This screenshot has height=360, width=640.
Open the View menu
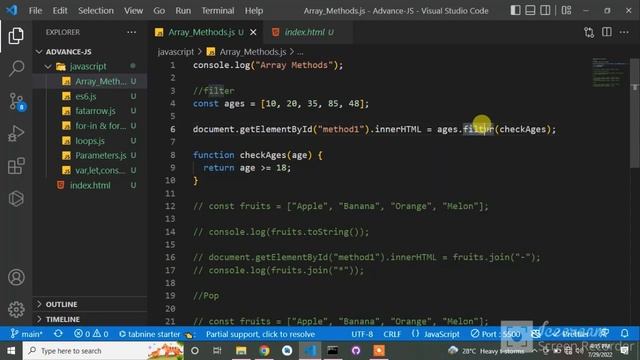133,11
